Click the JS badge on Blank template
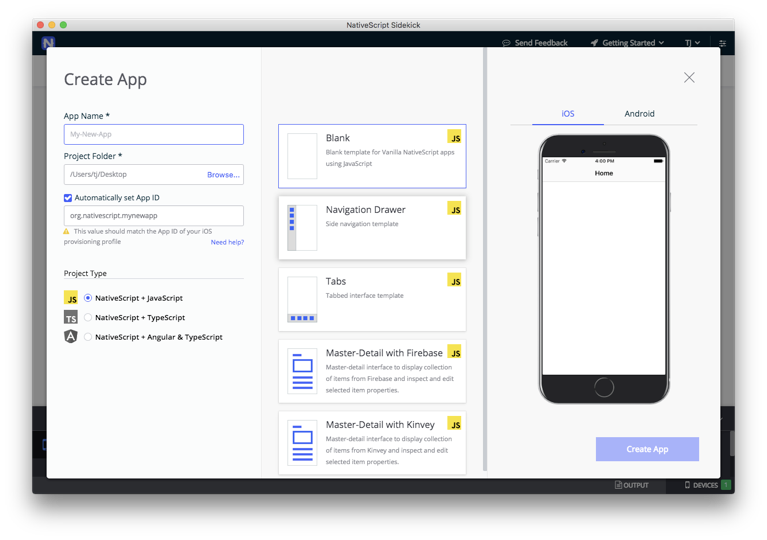 tap(454, 137)
